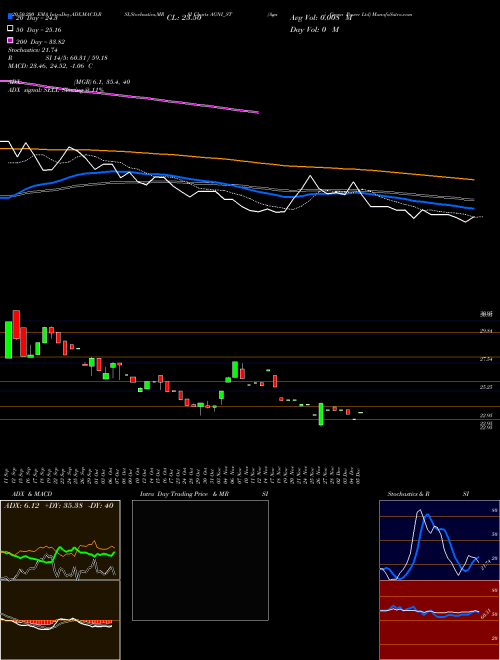Image resolution: width=500 pixels, height=660 pixels.
Task: Click the 'ADX signal: SELL' line
Action: tap(56, 90)
